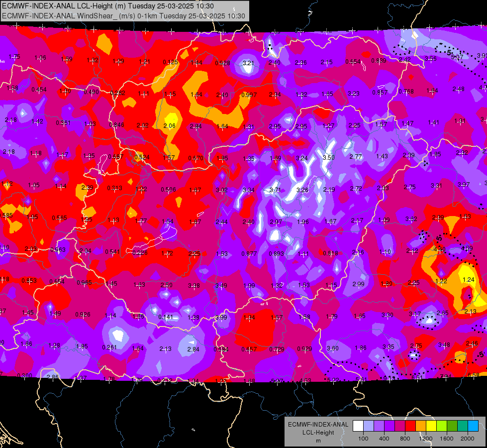487x448 pixels.
Task: Click the wind shear value 3.48
Action: point(444,344)
